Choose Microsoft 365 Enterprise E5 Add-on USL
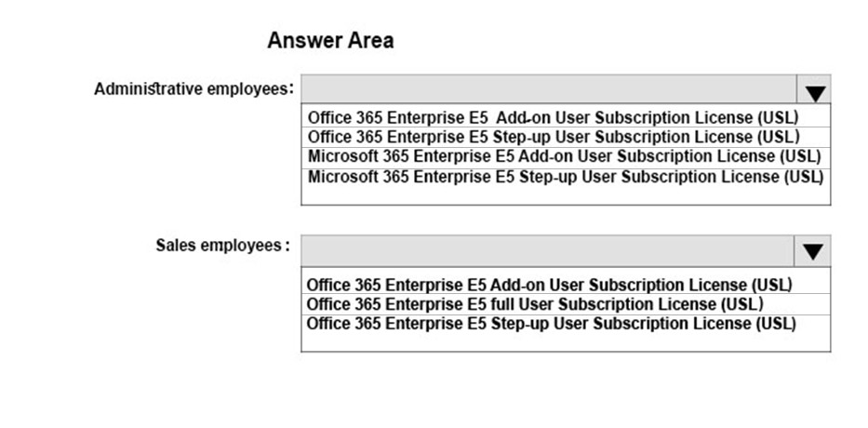 point(566,157)
